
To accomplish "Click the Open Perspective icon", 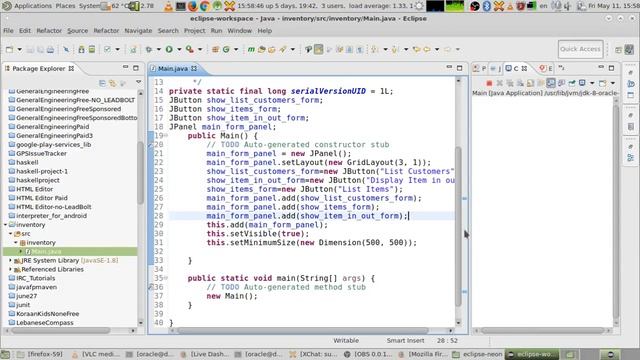I will point(618,49).
